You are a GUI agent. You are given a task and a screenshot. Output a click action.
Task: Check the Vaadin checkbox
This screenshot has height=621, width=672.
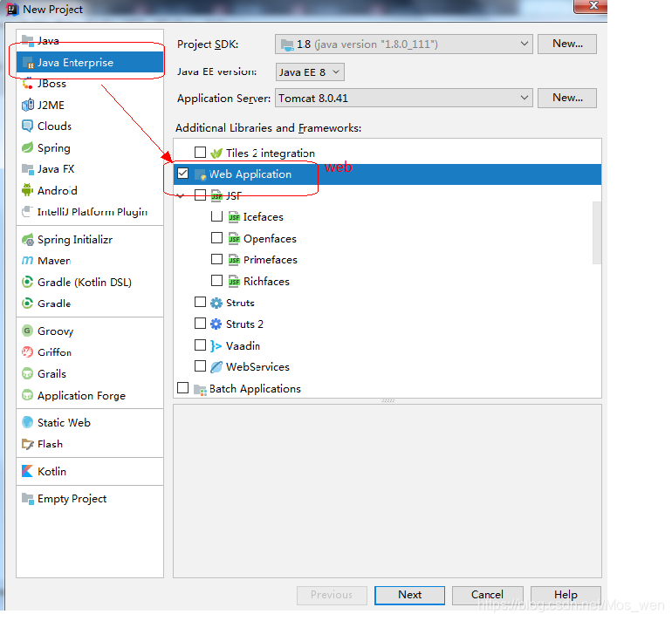(x=200, y=345)
